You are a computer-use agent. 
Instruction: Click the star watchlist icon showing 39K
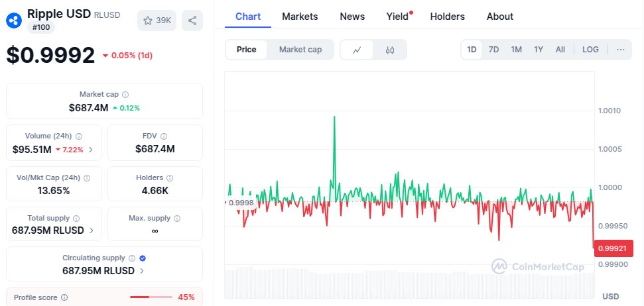(156, 21)
